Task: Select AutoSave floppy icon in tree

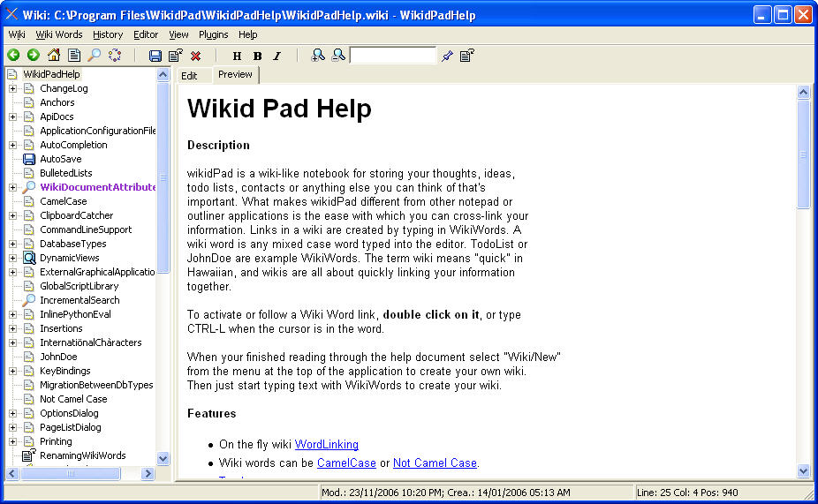Action: pyautogui.click(x=29, y=159)
